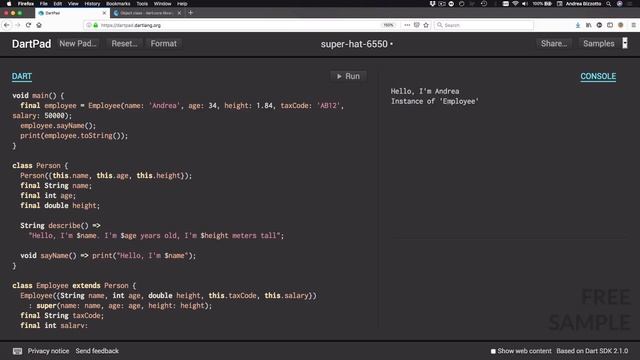Click the 'final double height;' line
Viewport: 640px width, 360px height.
pyautogui.click(x=60, y=206)
